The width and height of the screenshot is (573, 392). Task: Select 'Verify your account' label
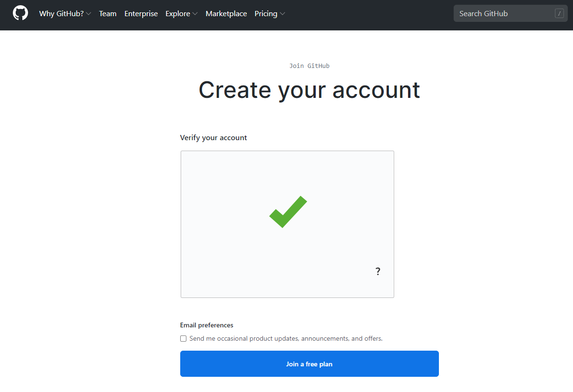click(x=214, y=138)
